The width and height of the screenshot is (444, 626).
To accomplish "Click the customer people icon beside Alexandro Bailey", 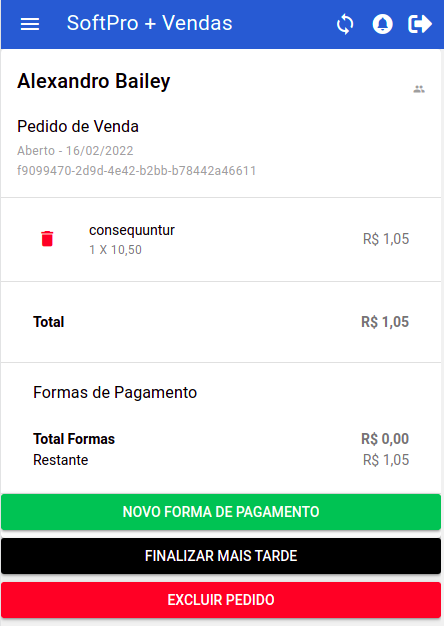I will click(x=419, y=89).
